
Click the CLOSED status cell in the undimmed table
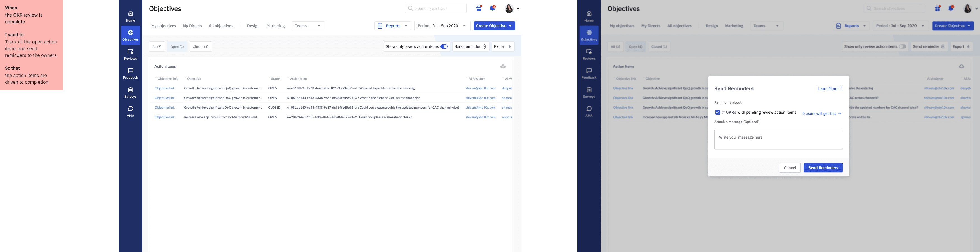(274, 108)
